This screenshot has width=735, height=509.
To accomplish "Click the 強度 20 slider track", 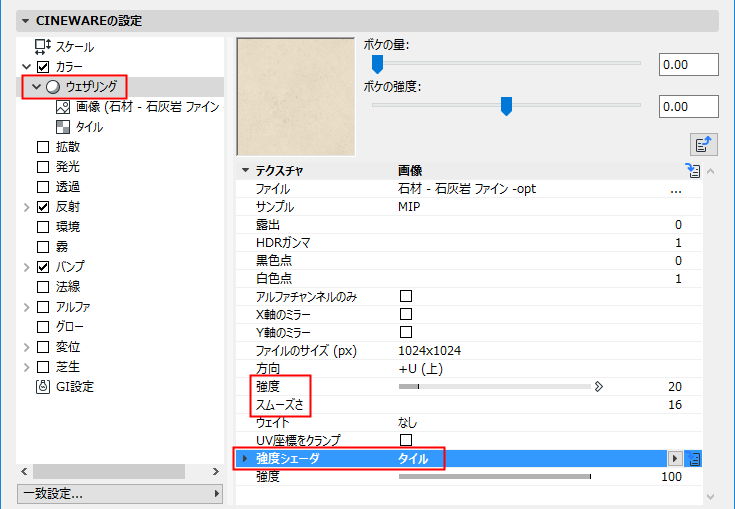I will click(x=495, y=387).
